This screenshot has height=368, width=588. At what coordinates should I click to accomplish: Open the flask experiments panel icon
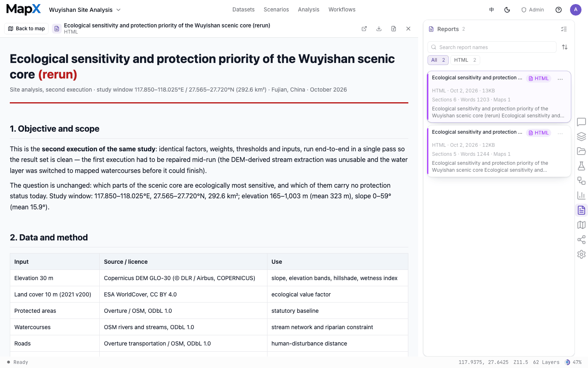point(581,166)
